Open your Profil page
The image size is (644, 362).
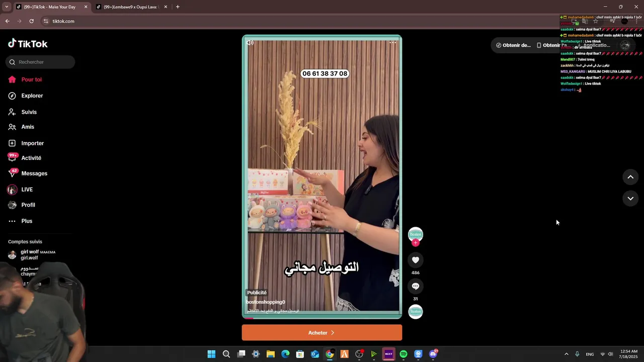(x=28, y=205)
